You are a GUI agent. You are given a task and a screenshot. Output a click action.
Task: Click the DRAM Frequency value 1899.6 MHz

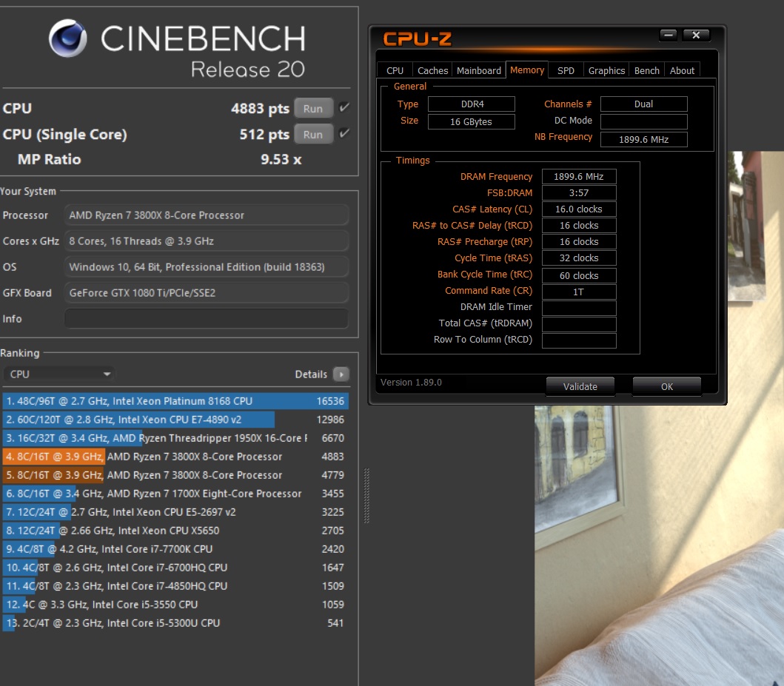(x=579, y=176)
